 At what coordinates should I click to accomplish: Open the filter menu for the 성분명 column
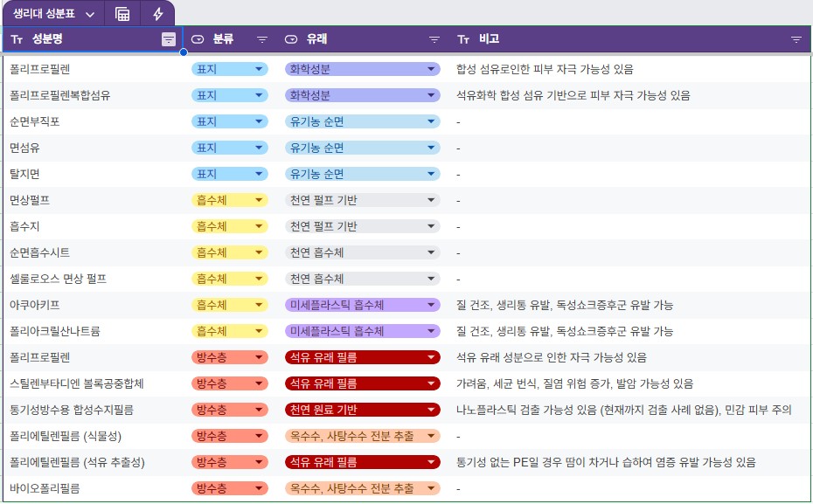coord(168,39)
